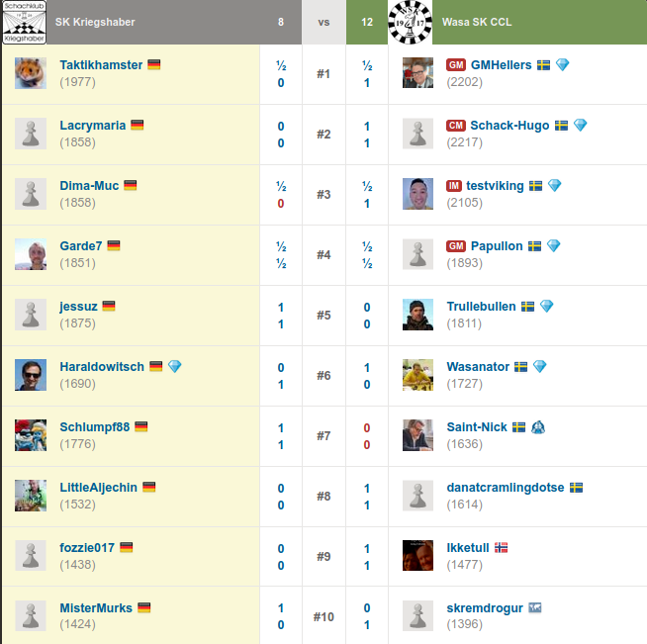Screen dimensions: 647x644
Task: Open the SK Kriegshaber team page
Action: (x=95, y=22)
